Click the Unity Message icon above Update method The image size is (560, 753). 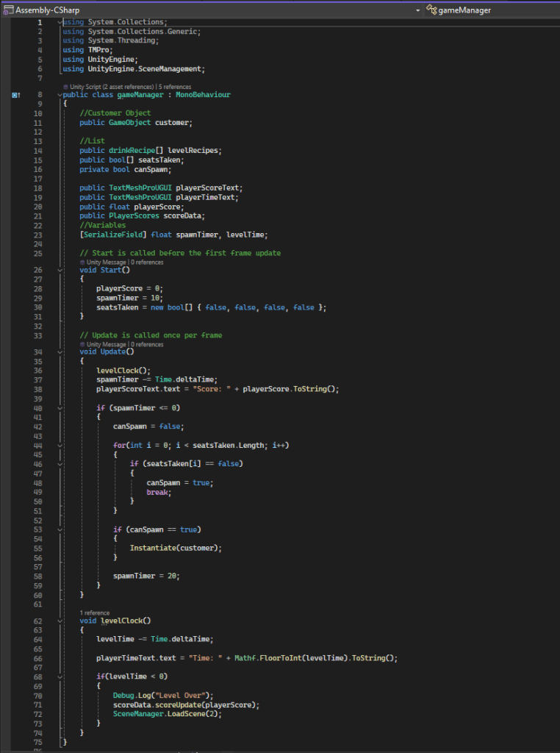[82, 344]
